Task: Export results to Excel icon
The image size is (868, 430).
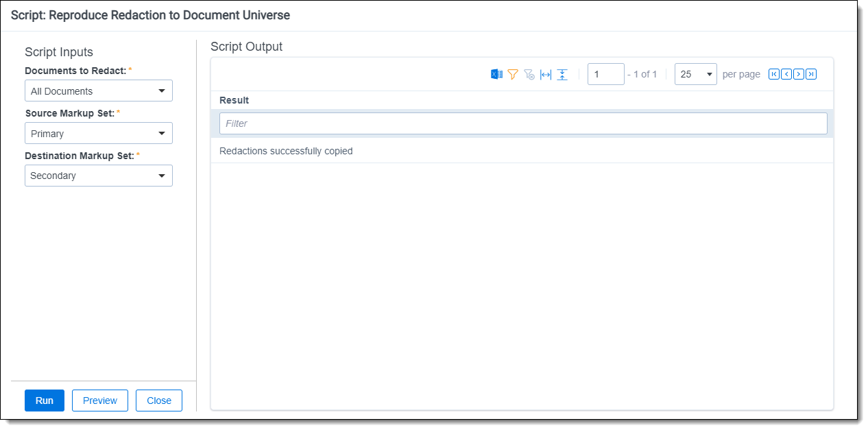Action: 496,75
